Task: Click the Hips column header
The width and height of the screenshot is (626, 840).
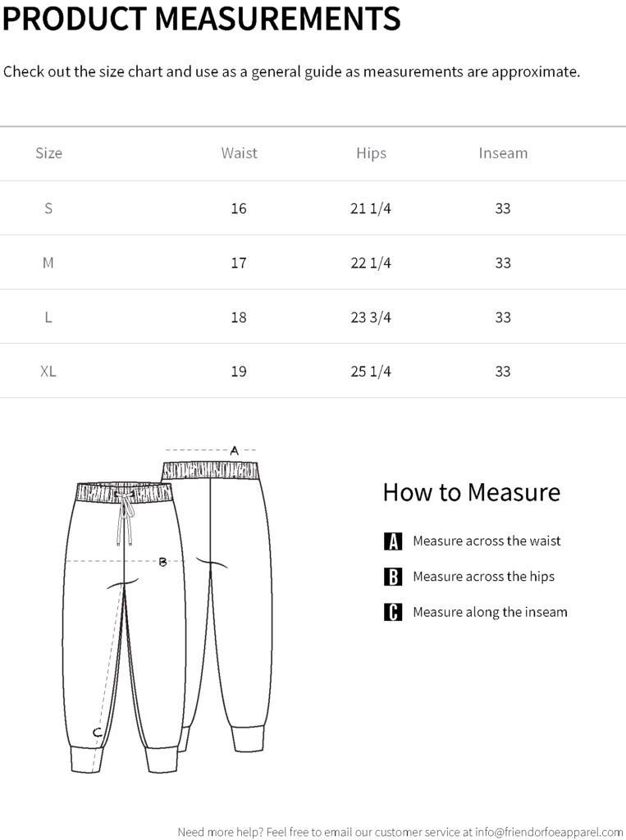Action: tap(371, 153)
